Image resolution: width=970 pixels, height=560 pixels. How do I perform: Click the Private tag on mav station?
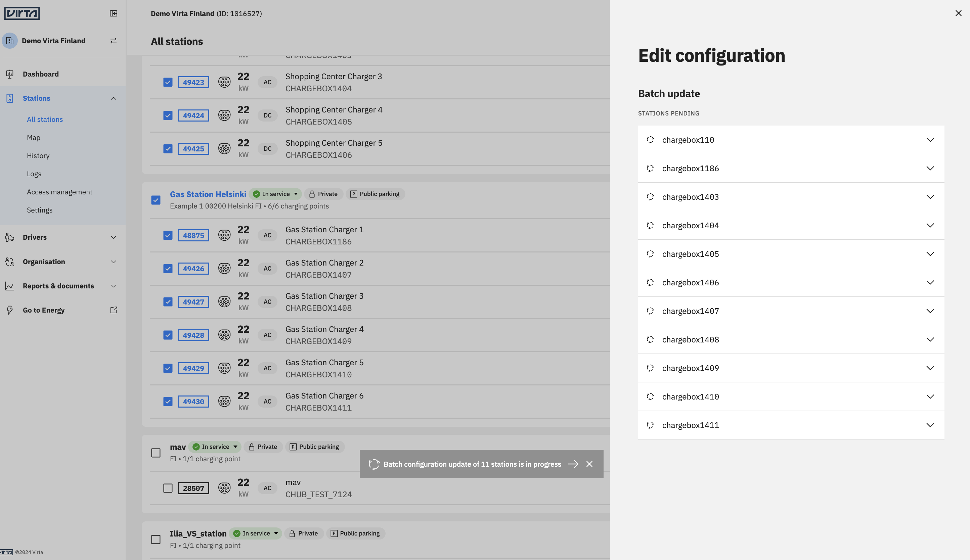tap(263, 447)
